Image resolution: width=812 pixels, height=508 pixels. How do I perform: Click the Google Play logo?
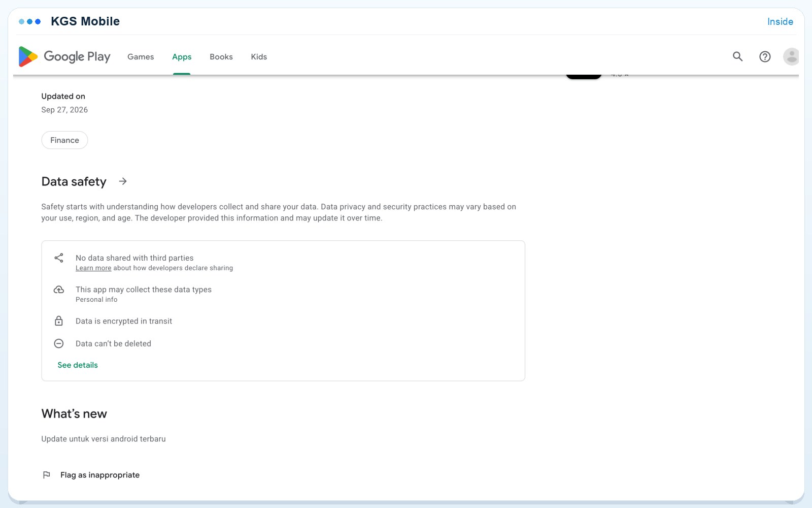(64, 56)
